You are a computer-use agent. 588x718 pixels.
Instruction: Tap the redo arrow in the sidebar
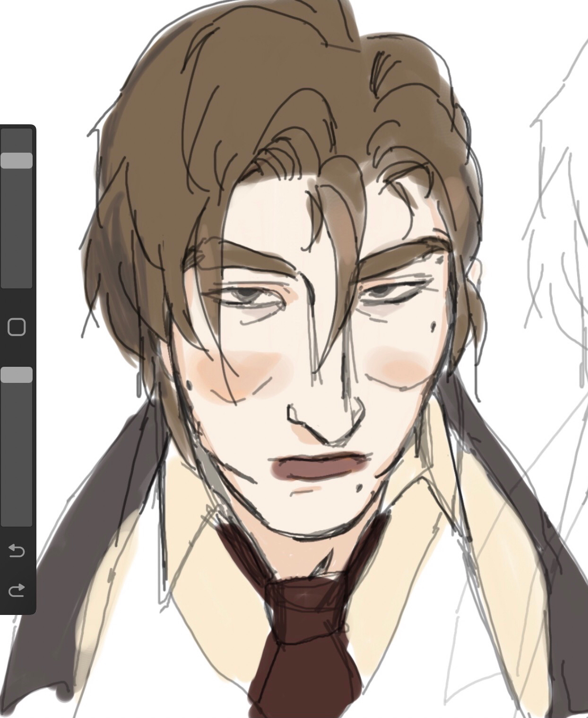point(17,590)
